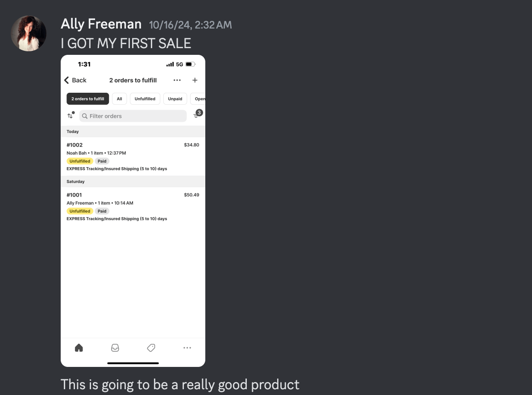Click the Filter orders search field
Viewport: 532px width, 395px height.
click(x=133, y=116)
